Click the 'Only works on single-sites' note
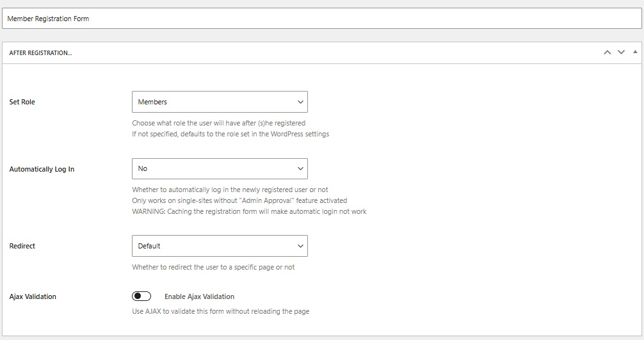This screenshot has width=644, height=340. (x=239, y=201)
